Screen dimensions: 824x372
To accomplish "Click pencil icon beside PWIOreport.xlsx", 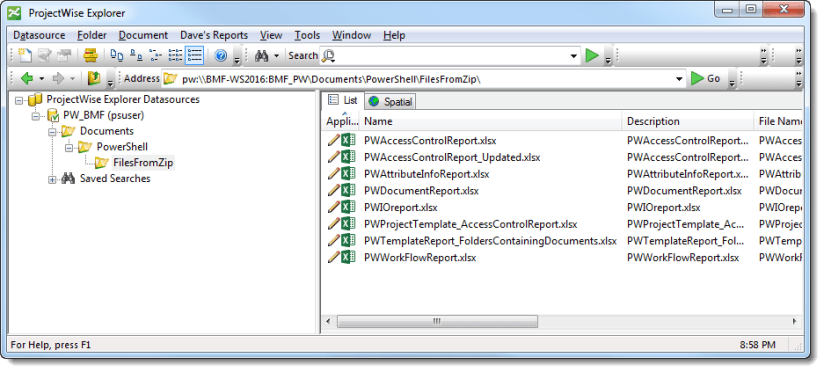I will (x=334, y=207).
